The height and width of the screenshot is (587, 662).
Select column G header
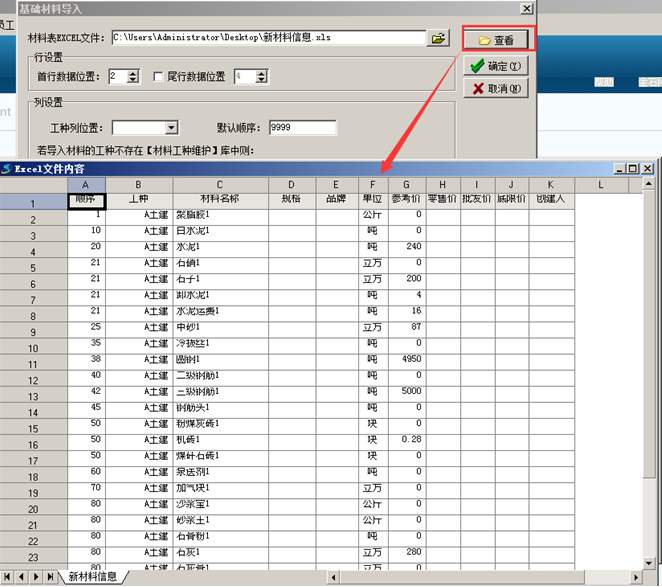click(x=406, y=184)
